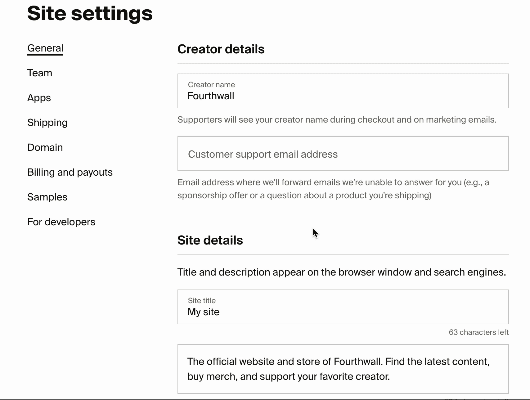
Task: Click the Fourthwall value in Creator name
Action: pos(211,96)
